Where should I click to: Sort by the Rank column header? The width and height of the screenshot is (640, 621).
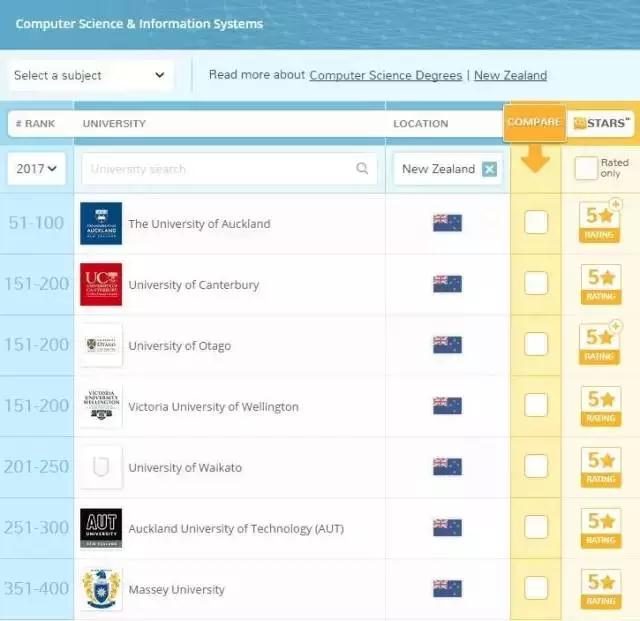click(x=36, y=124)
